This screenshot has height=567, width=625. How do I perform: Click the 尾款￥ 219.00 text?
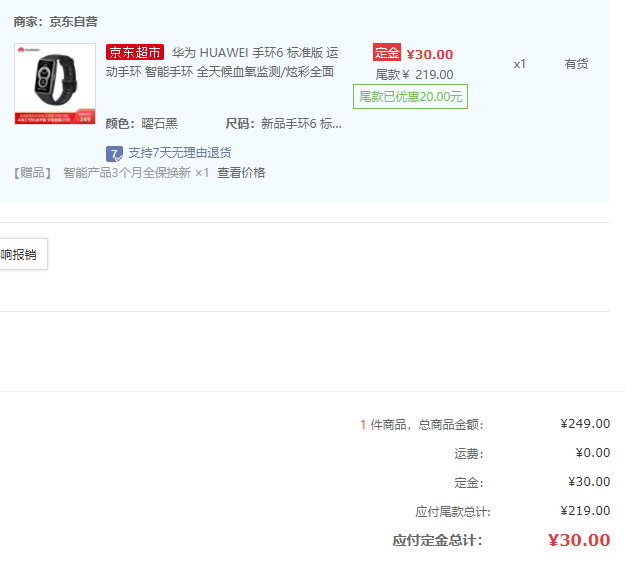click(x=414, y=75)
